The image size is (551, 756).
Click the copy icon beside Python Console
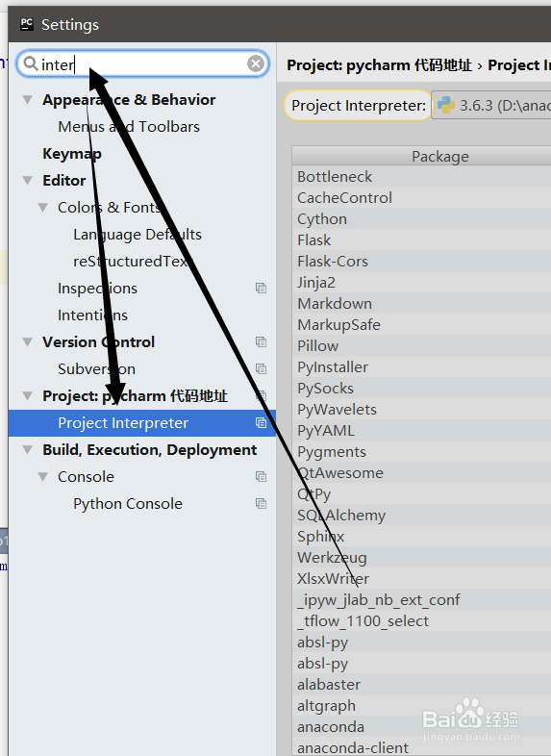pos(261,504)
